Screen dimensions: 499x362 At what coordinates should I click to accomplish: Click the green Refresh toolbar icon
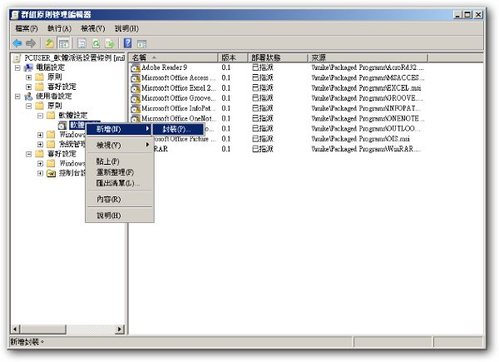click(x=96, y=43)
